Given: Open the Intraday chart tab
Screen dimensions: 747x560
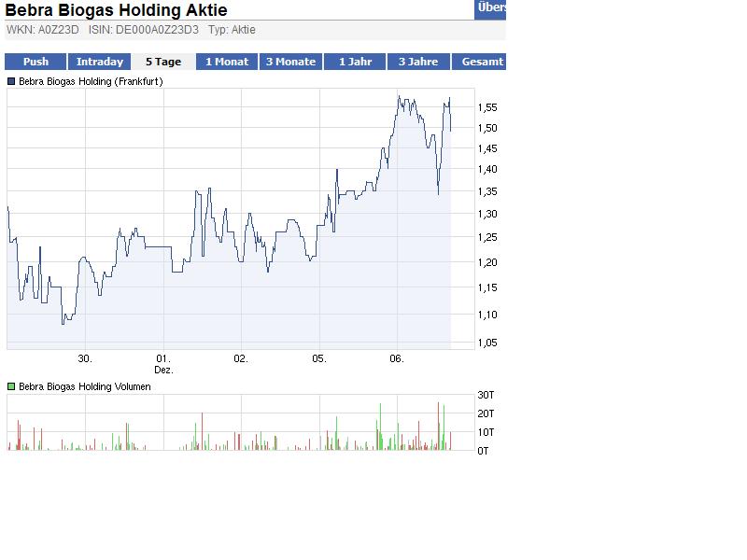Looking at the screenshot, I should pyautogui.click(x=100, y=62).
